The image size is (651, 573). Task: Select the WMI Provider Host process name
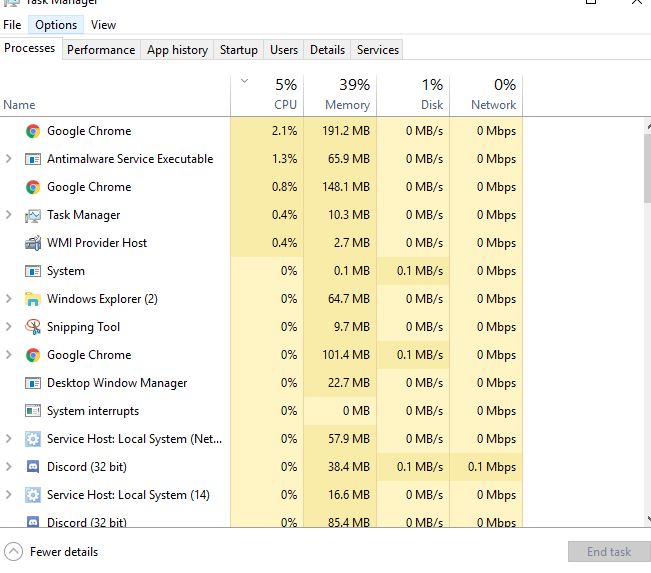tap(97, 242)
